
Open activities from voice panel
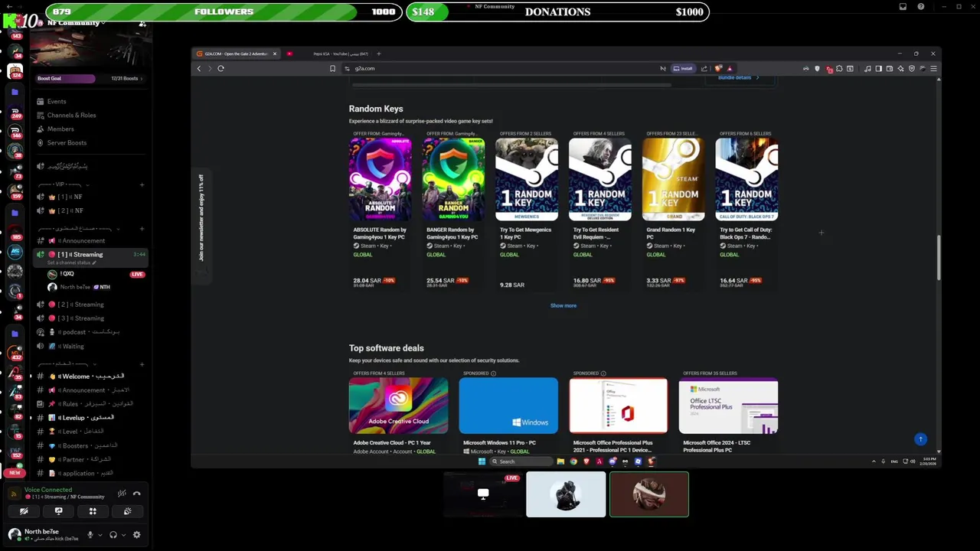coord(93,511)
